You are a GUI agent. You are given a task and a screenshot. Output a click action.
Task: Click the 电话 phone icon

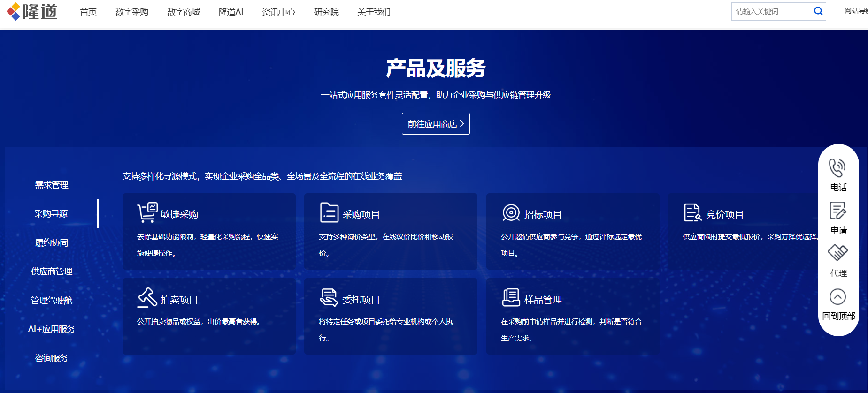pyautogui.click(x=837, y=168)
